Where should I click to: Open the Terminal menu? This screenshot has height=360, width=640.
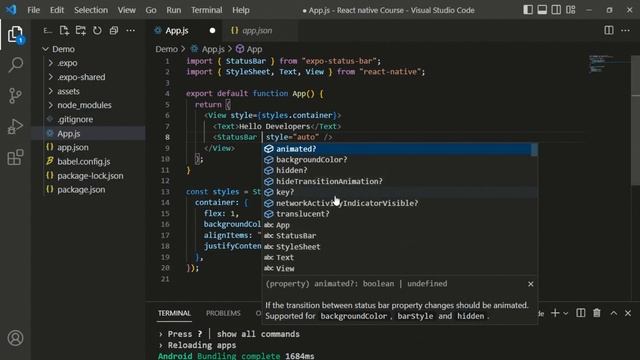tap(207, 10)
